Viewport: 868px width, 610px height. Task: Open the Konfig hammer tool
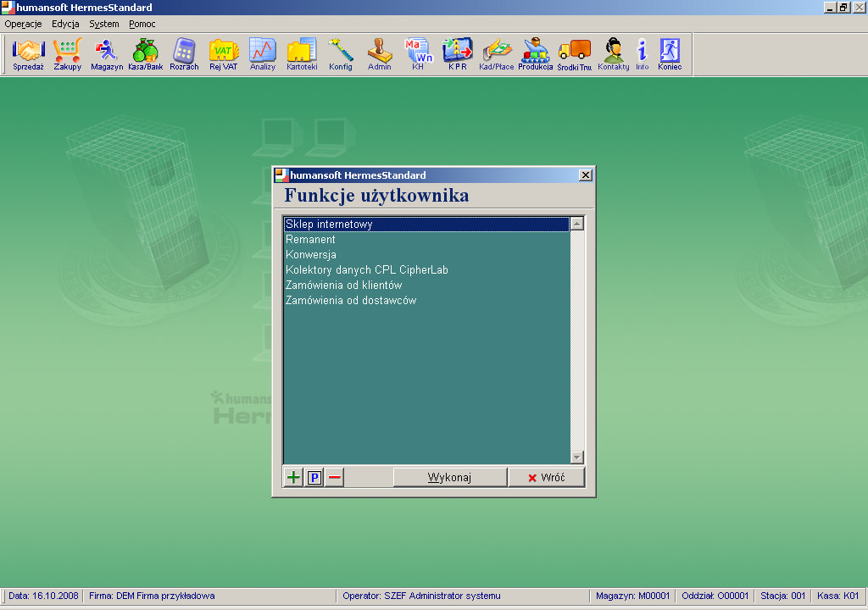pyautogui.click(x=341, y=54)
